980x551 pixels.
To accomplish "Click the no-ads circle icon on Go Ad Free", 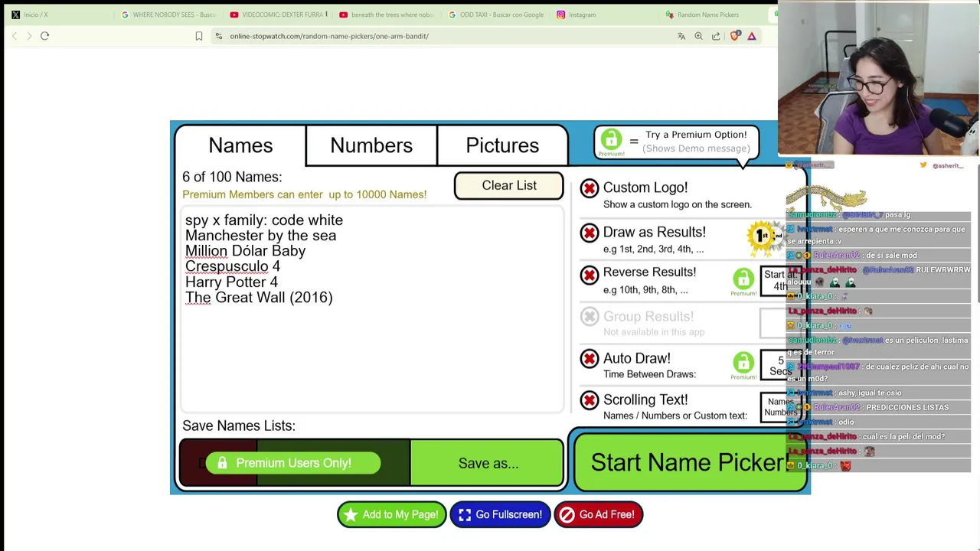I will pyautogui.click(x=567, y=515).
